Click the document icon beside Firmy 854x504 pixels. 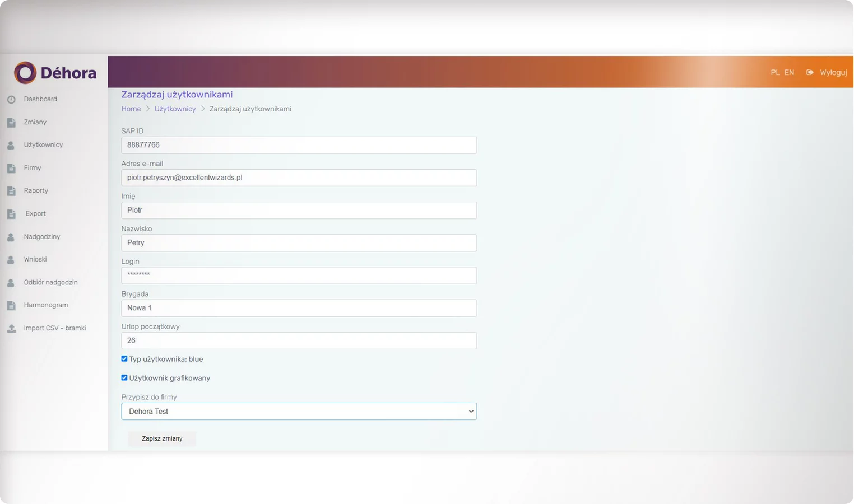[x=11, y=169]
